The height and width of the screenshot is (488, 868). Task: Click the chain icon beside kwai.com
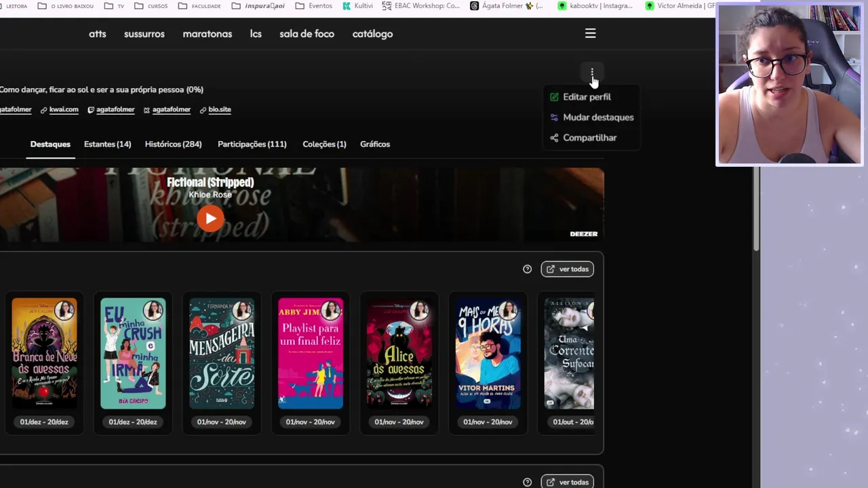click(x=43, y=110)
